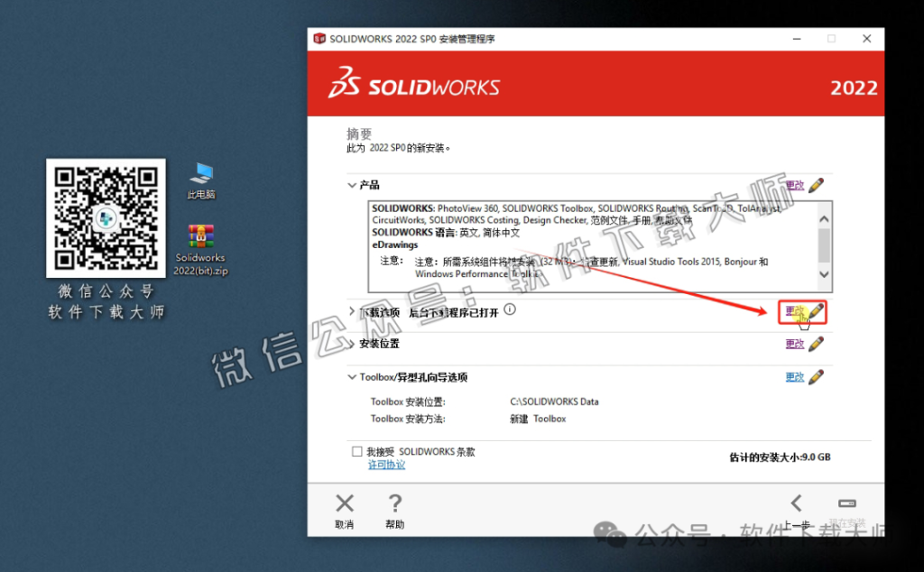Viewport: 924px width, 572px height.
Task: Click the 现在安装 install icon at bottom right
Action: [846, 503]
